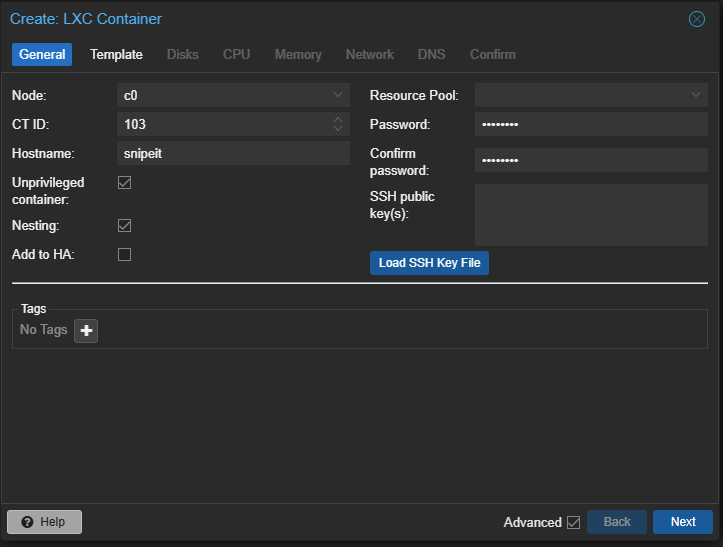The height and width of the screenshot is (547, 723).
Task: Toggle the Unprivileged container checkbox
Action: tap(125, 183)
